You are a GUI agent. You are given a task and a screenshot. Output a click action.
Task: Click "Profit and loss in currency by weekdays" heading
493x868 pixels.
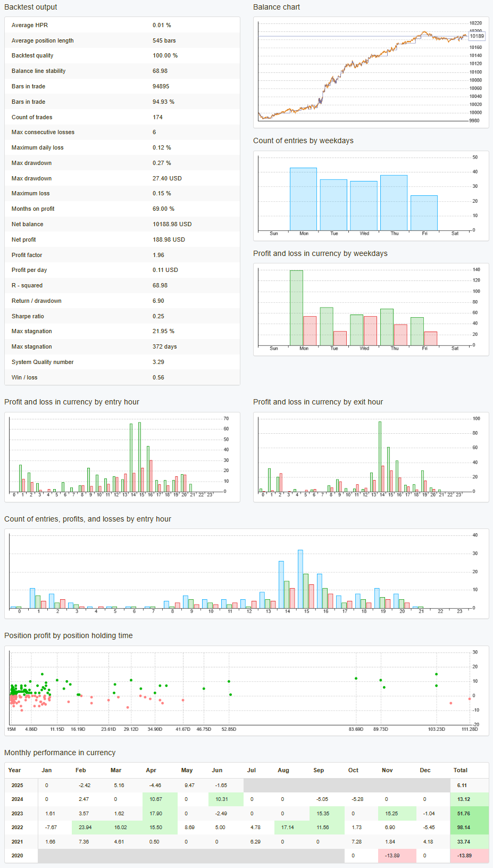(320, 253)
